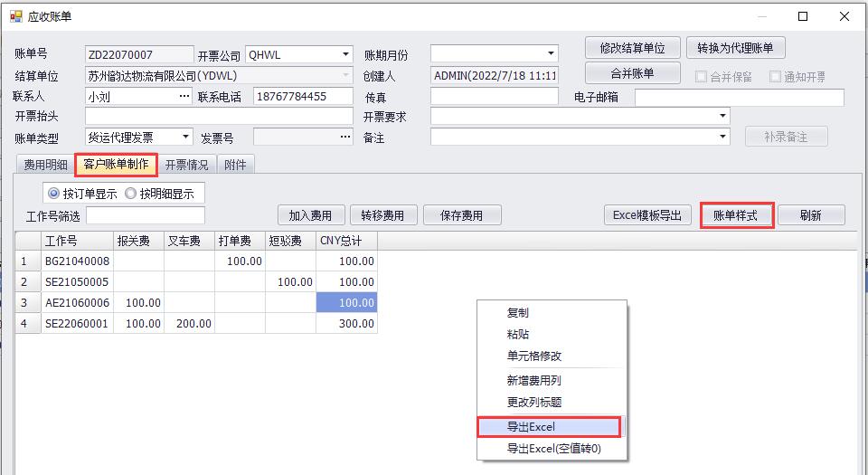Screen dimensions: 868x475
Task: Switch to the 费用明细 tab
Action: click(45, 165)
